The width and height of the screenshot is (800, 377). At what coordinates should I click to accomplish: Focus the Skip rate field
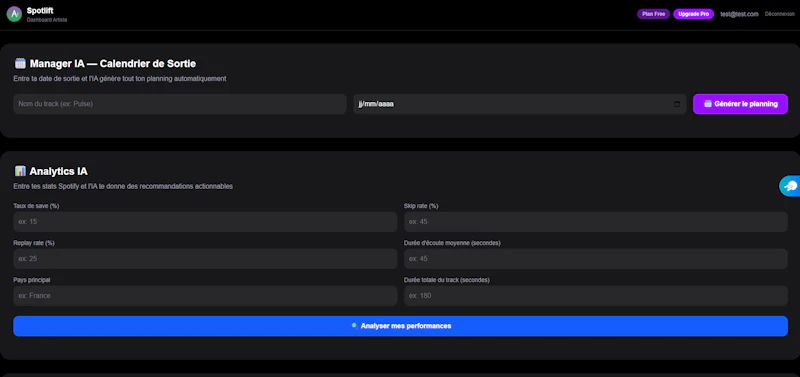coord(596,222)
